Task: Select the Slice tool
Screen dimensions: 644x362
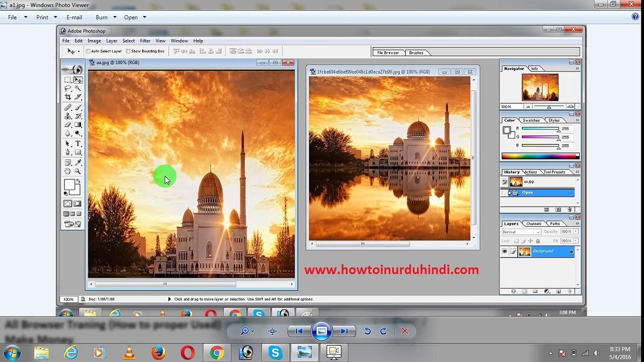Action: point(78,97)
